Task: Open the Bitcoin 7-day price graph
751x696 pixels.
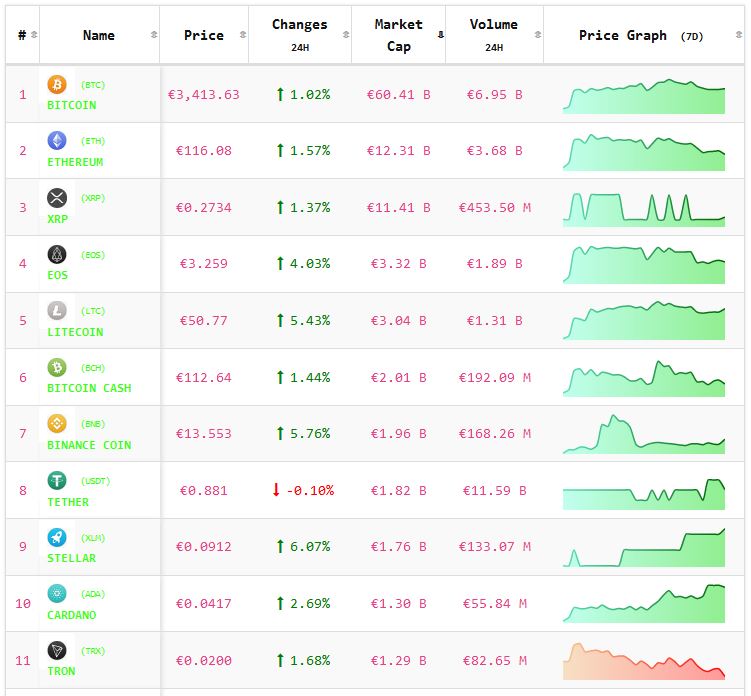Action: pos(644,96)
